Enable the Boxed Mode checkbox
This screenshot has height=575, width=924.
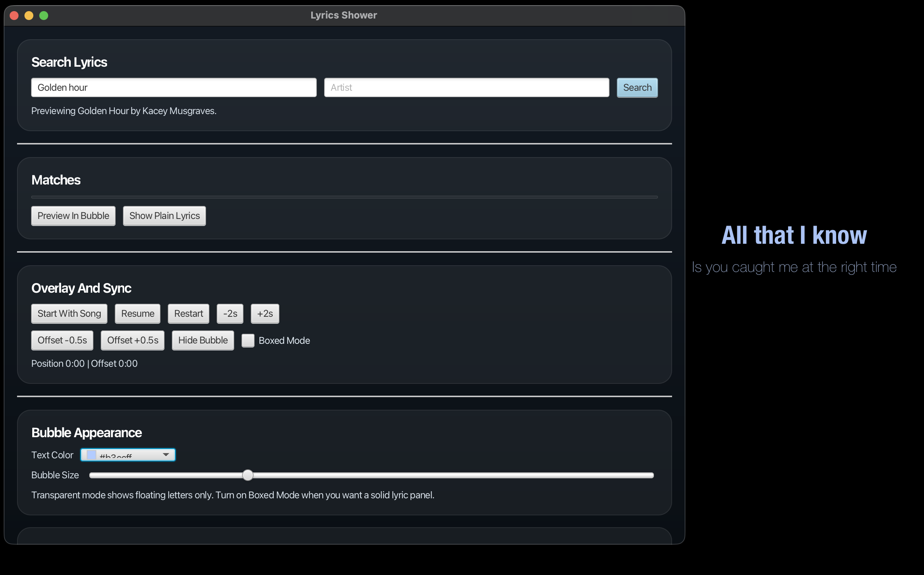(x=248, y=340)
